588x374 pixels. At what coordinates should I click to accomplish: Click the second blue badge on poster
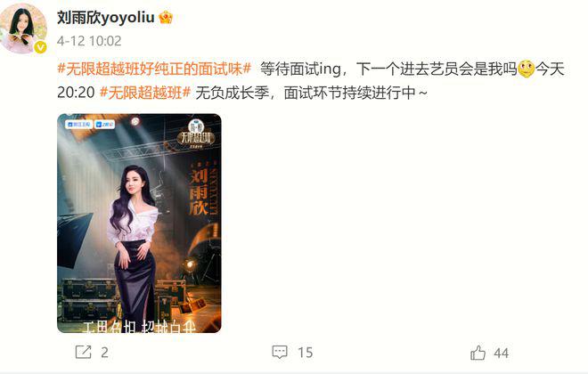click(104, 124)
